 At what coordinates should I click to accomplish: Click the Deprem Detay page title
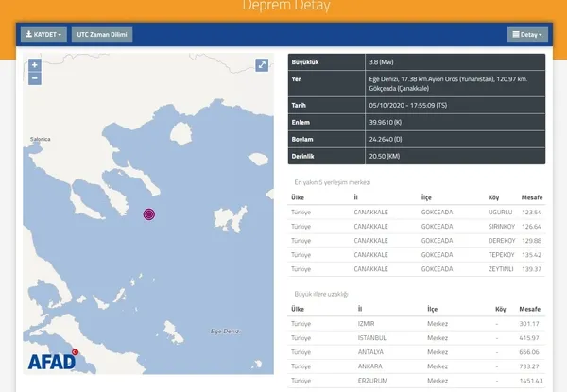tap(286, 6)
